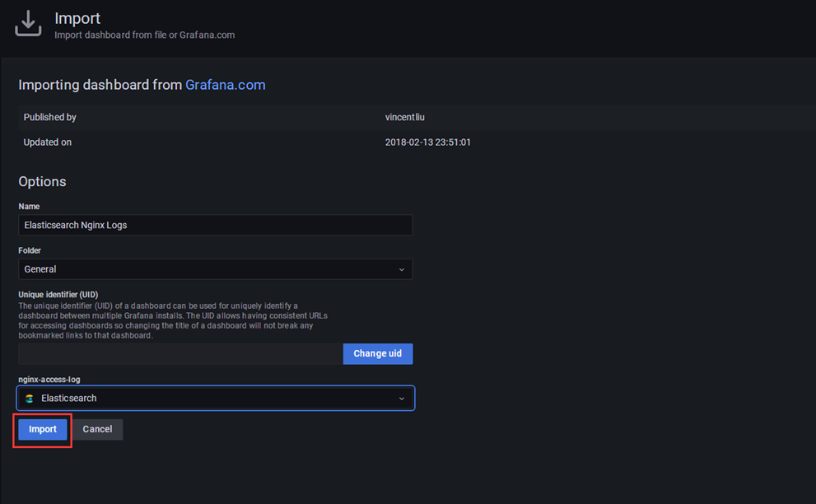The width and height of the screenshot is (816, 504).
Task: Click the 'Updated on' row label
Action: [x=48, y=142]
